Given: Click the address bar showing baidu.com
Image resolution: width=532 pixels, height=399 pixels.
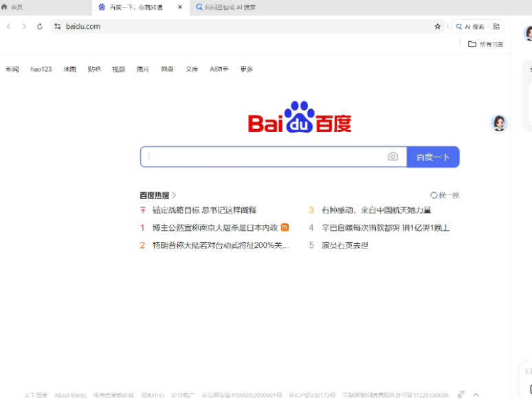Looking at the screenshot, I should coord(247,27).
